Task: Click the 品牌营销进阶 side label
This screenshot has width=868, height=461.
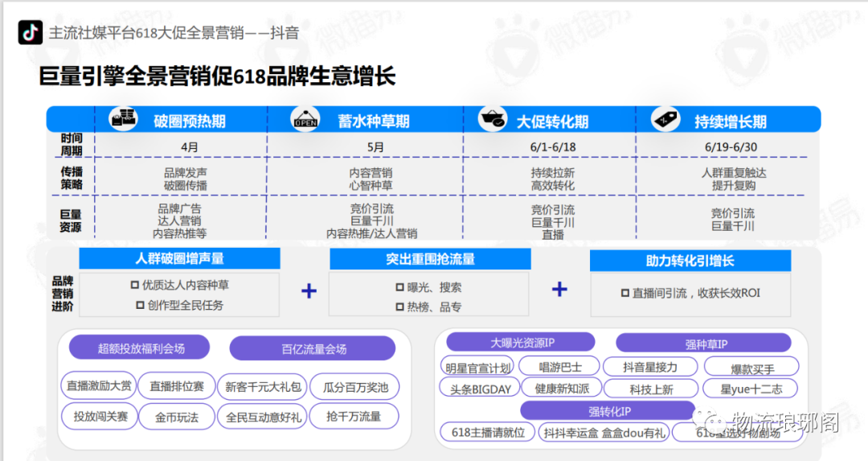Action: click(x=63, y=293)
